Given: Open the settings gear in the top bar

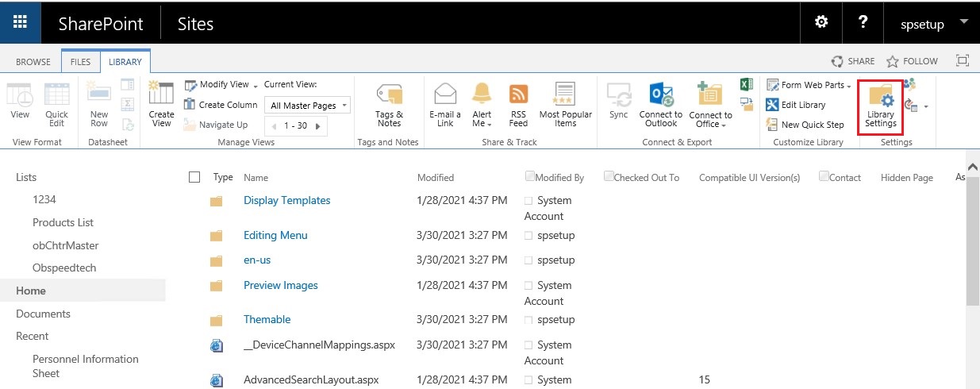Looking at the screenshot, I should [x=822, y=22].
